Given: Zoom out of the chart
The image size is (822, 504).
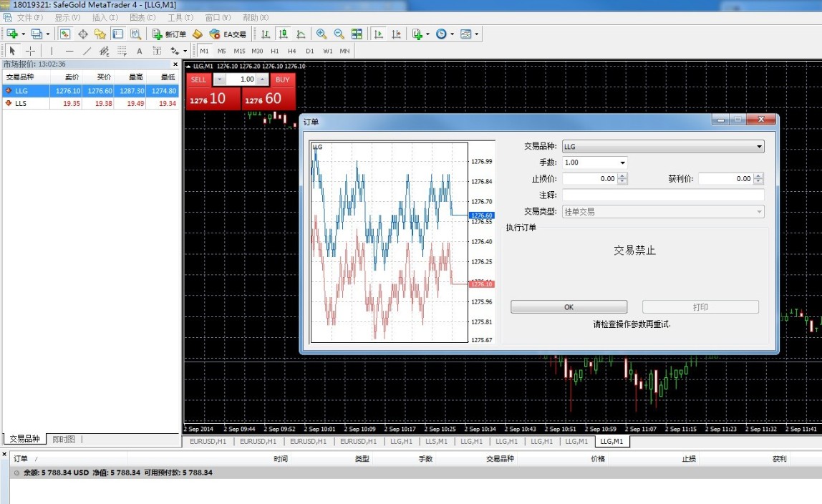Looking at the screenshot, I should tap(339, 34).
